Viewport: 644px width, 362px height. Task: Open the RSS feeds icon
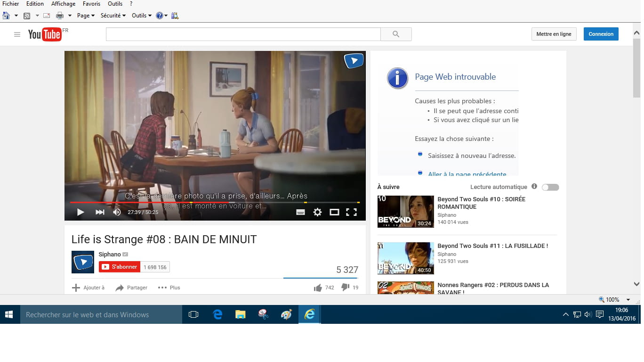[27, 16]
